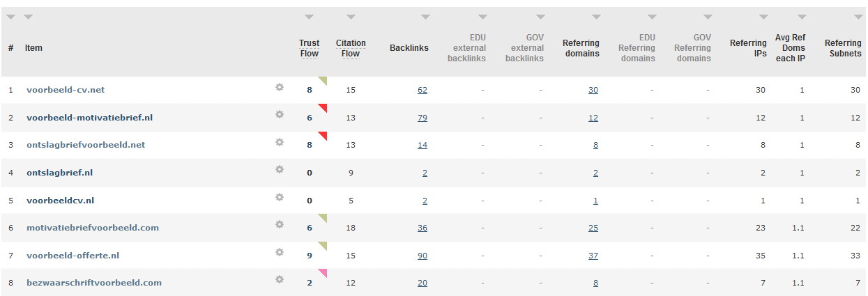Sort by Referring domains column arrow

click(x=595, y=17)
